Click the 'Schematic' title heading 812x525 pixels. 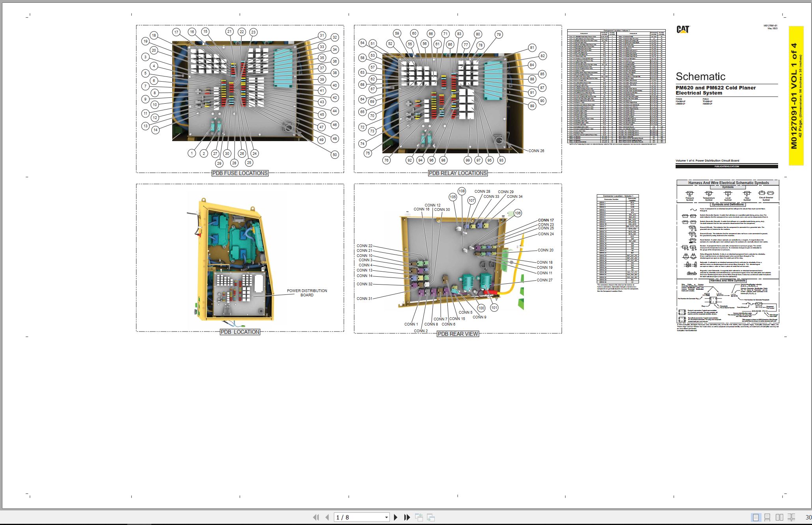pos(700,76)
